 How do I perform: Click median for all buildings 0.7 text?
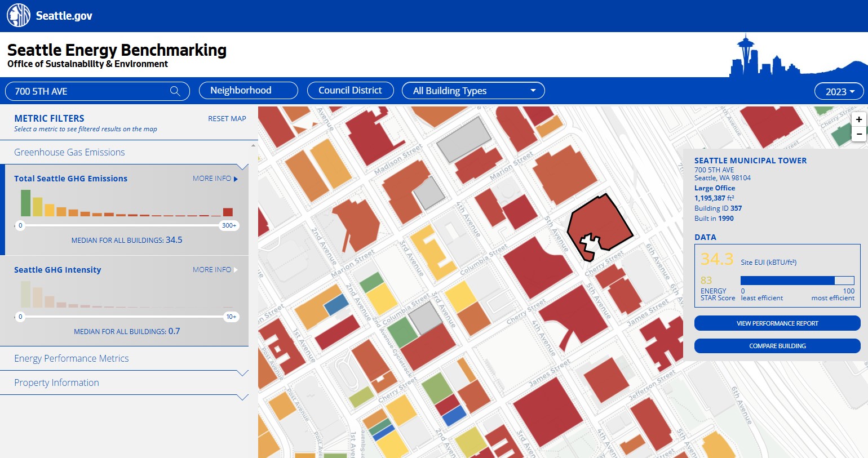[127, 331]
